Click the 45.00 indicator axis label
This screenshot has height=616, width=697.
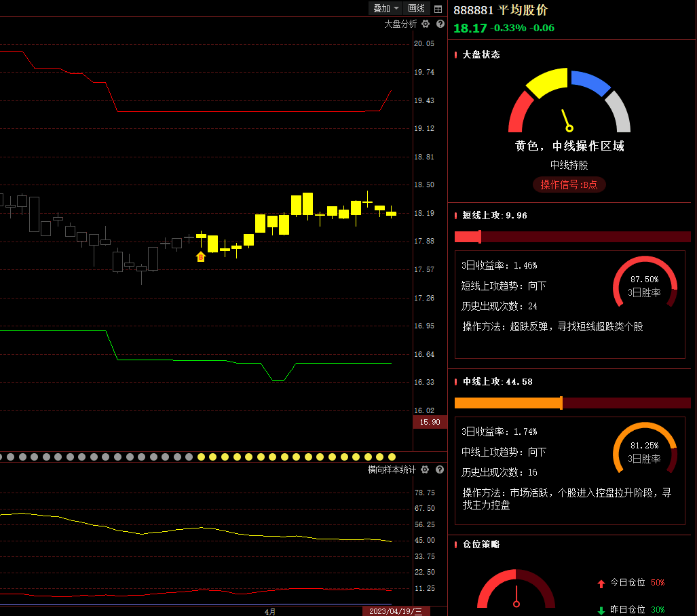point(425,541)
